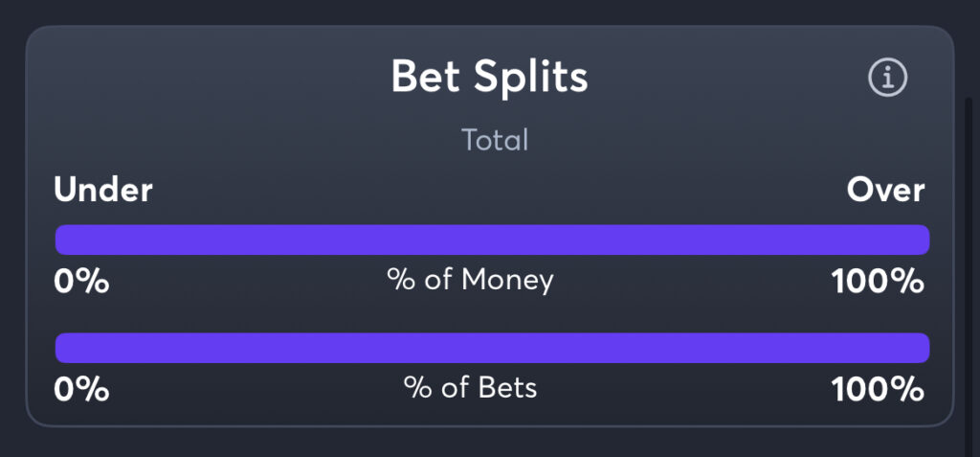Click the word Bet in the title
This screenshot has width=980, height=457.
427,77
